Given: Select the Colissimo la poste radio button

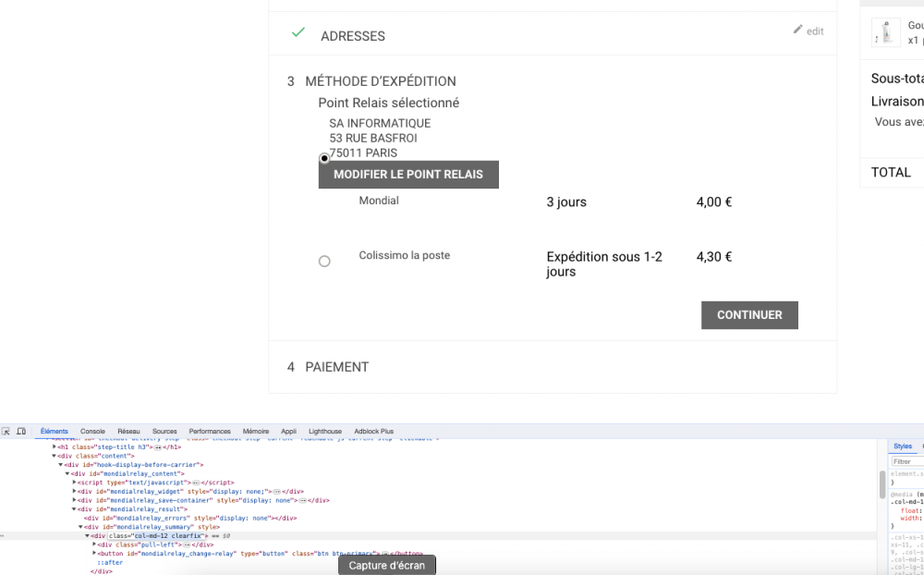Looking at the screenshot, I should (324, 262).
